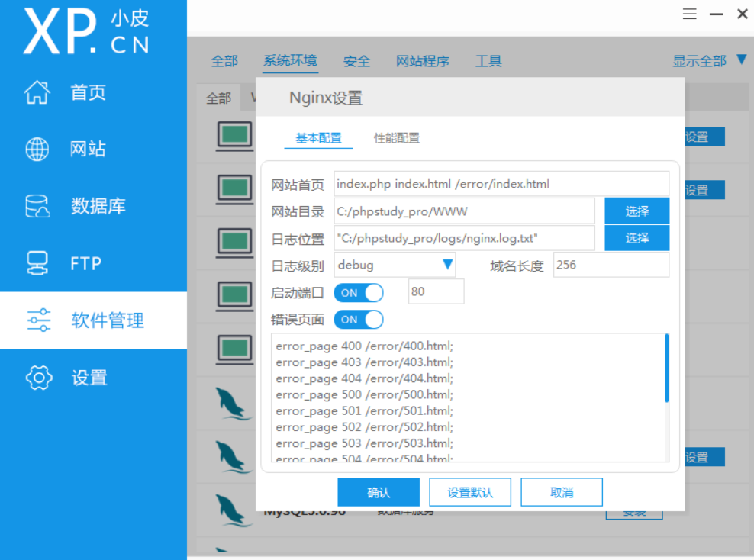Screen dimensions: 754x560
Task: Toggle the 启动端口 ON switch
Action: [x=359, y=293]
